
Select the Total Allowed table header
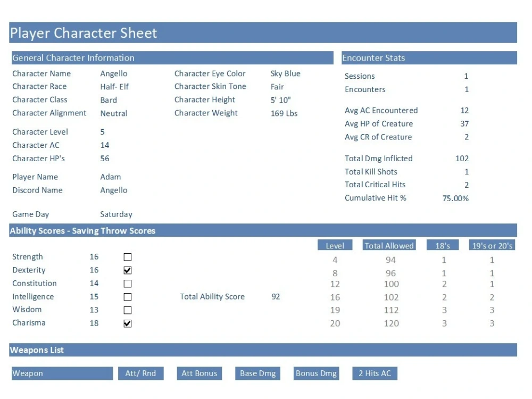point(389,245)
